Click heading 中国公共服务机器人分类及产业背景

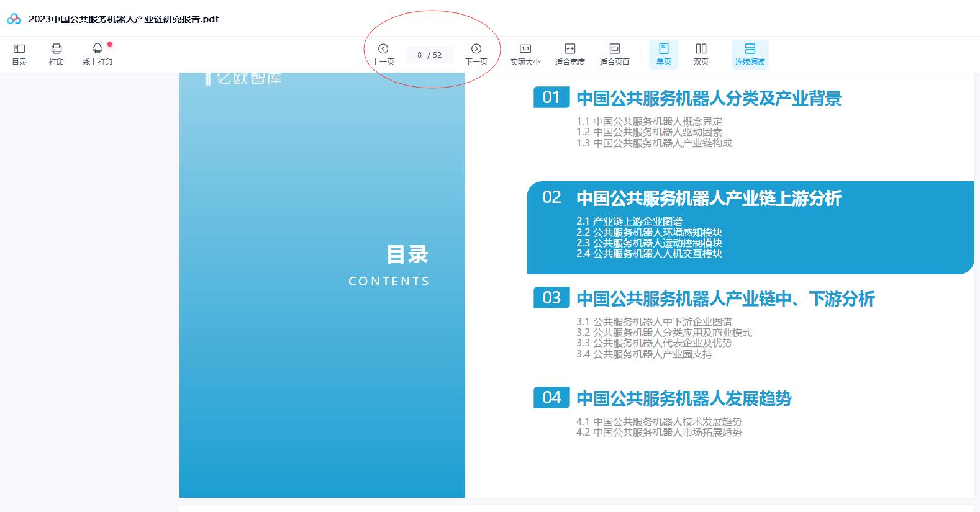point(709,98)
